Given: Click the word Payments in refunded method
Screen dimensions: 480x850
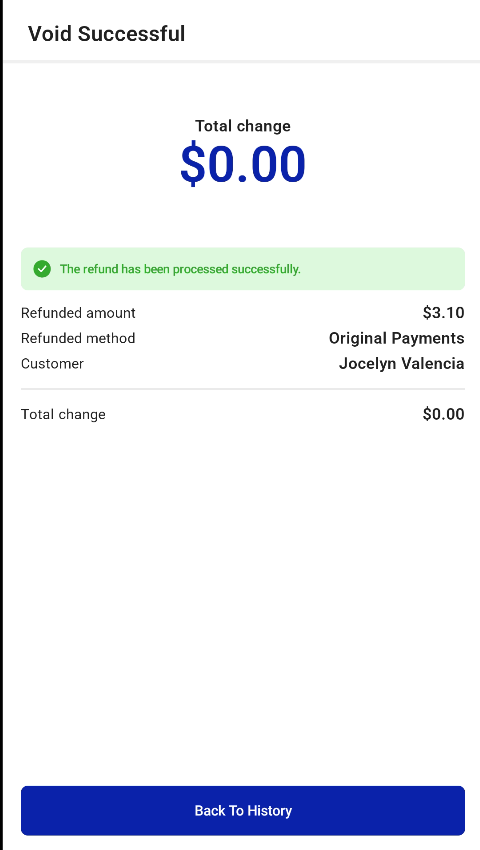Looking at the screenshot, I should pyautogui.click(x=428, y=338).
